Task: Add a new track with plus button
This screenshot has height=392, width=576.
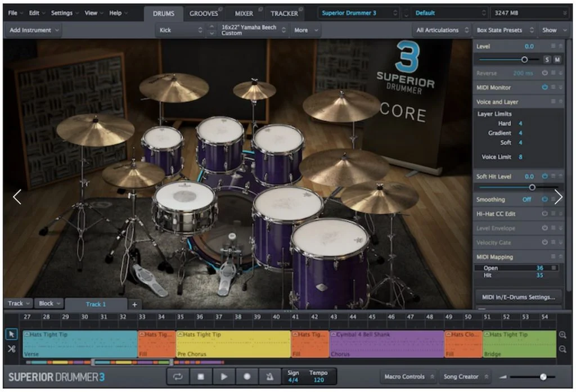Action: coord(134,304)
